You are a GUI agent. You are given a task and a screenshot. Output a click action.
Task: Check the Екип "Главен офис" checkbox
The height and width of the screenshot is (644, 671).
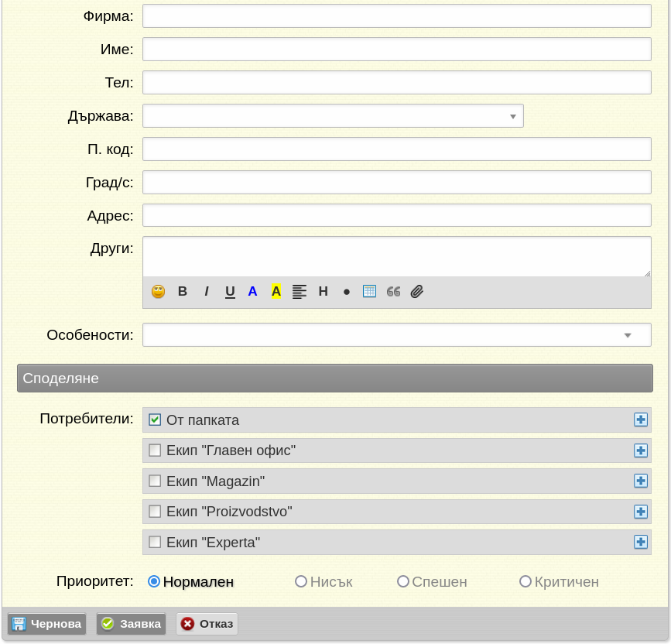(x=155, y=450)
